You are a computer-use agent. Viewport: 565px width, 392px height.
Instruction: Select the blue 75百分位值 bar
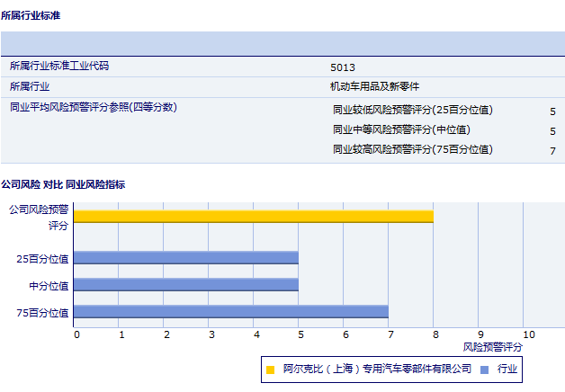231,312
